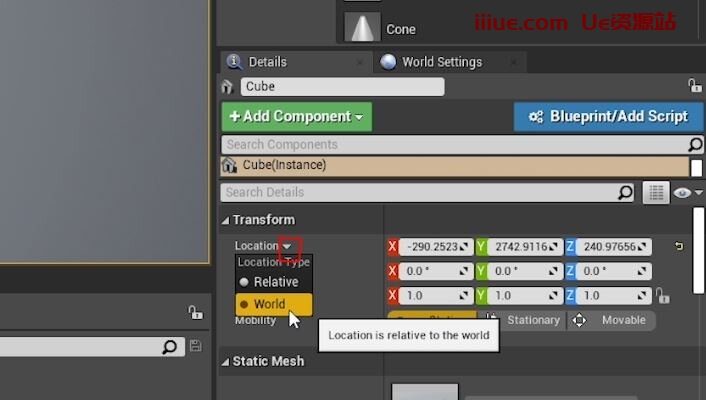Click the reset-to-default arrow next to Location
706x400 pixels.
click(679, 246)
